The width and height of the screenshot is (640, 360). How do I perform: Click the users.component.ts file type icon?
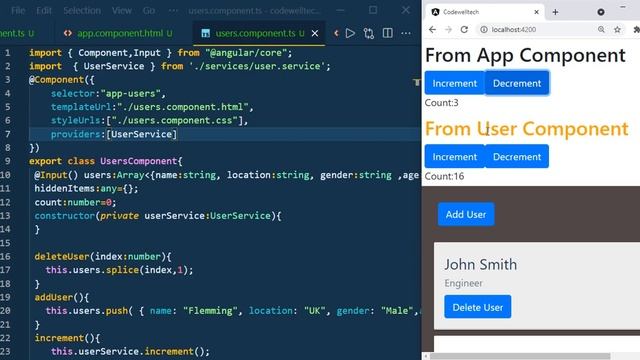pyautogui.click(x=206, y=33)
